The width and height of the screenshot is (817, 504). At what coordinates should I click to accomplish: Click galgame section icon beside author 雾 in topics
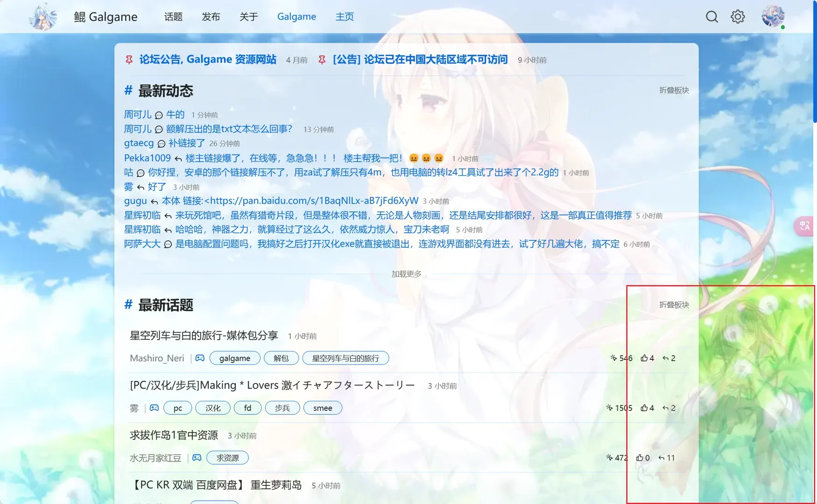154,408
